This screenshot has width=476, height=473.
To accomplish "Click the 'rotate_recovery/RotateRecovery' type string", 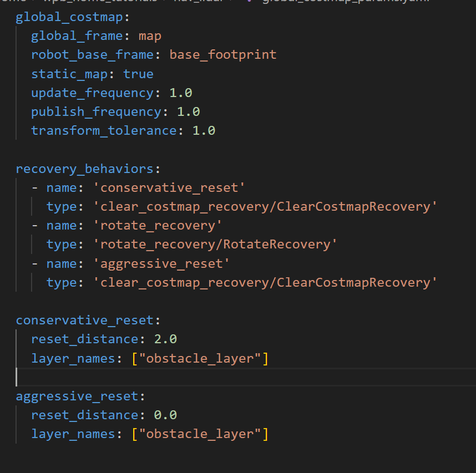I will tap(215, 244).
